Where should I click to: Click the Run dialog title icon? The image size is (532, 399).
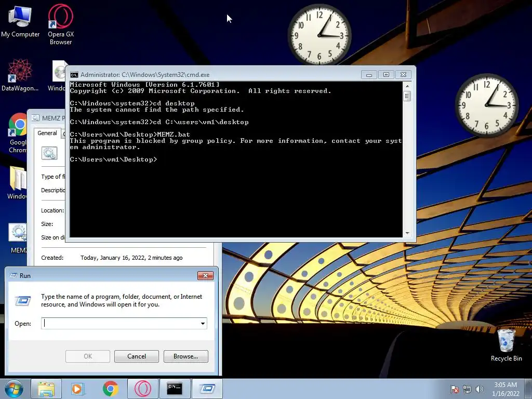14,275
